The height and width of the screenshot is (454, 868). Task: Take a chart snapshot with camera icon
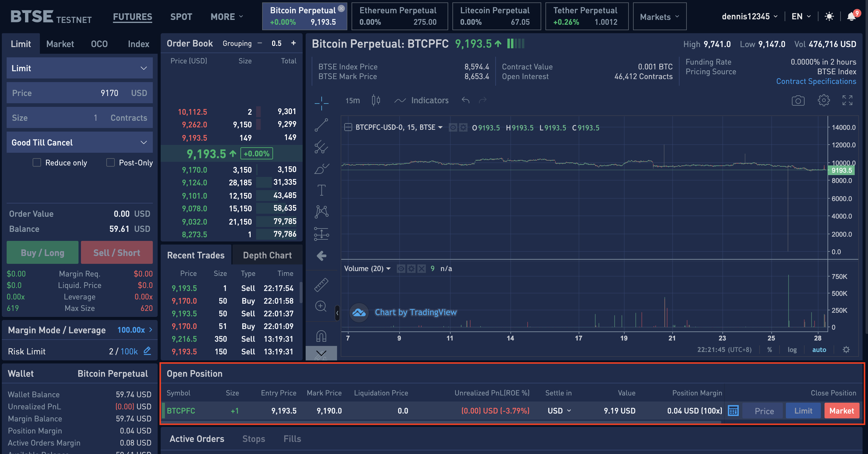click(798, 100)
